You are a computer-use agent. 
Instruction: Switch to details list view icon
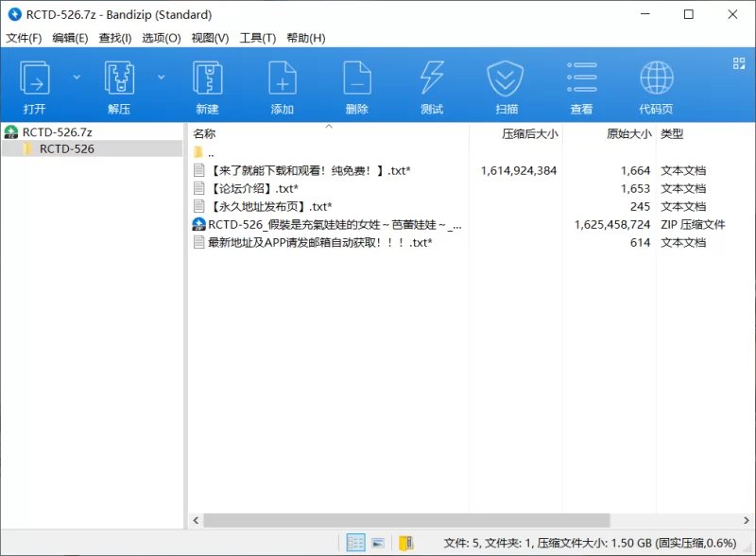click(355, 543)
